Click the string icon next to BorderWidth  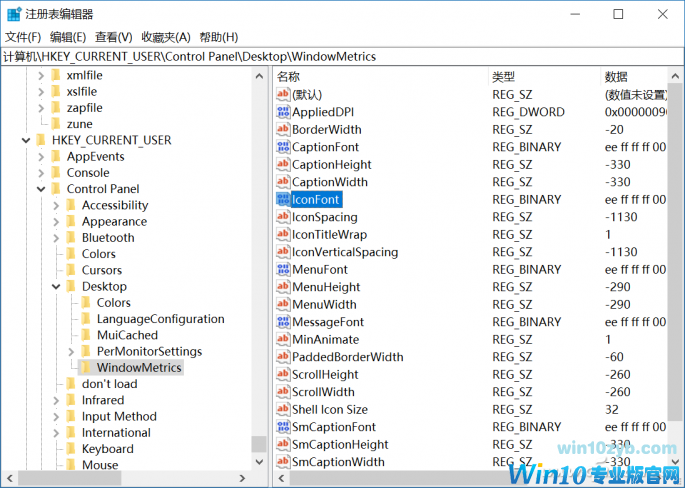pos(283,129)
